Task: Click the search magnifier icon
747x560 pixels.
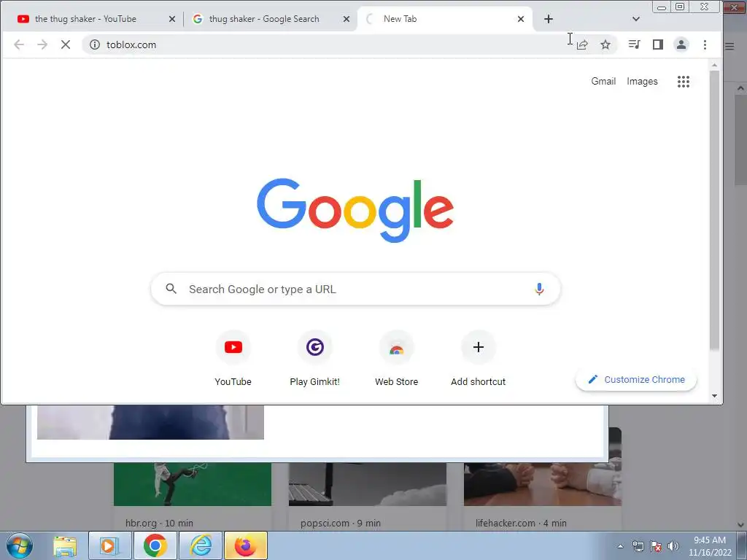Action: [x=171, y=289]
